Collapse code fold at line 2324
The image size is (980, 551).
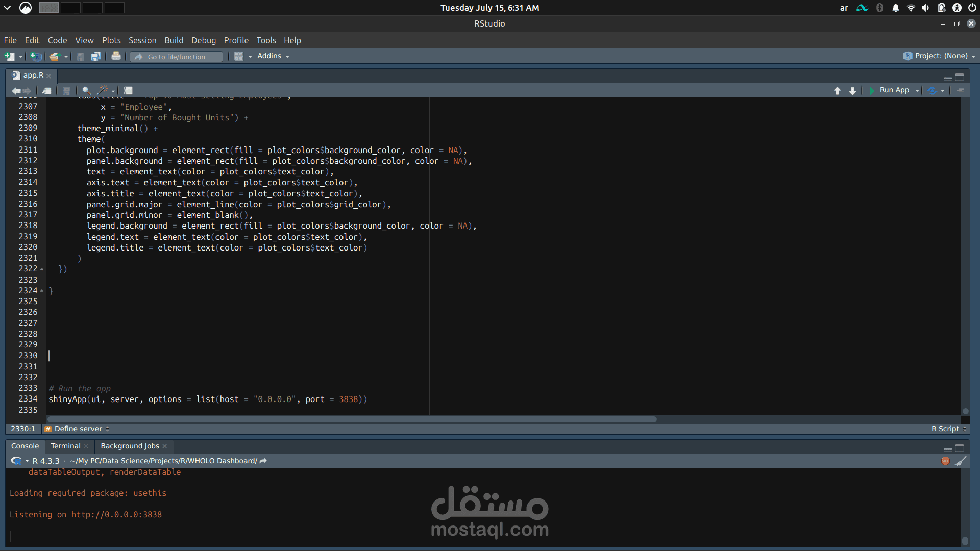click(x=42, y=291)
